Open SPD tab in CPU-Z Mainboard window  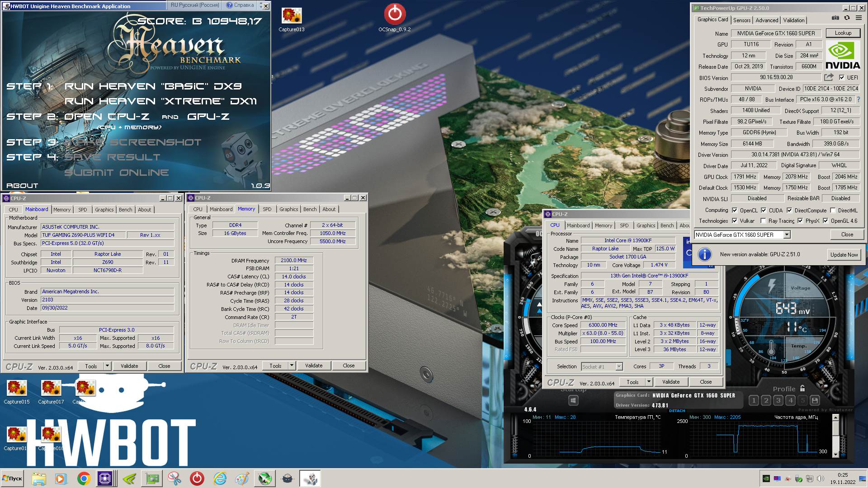(x=82, y=210)
